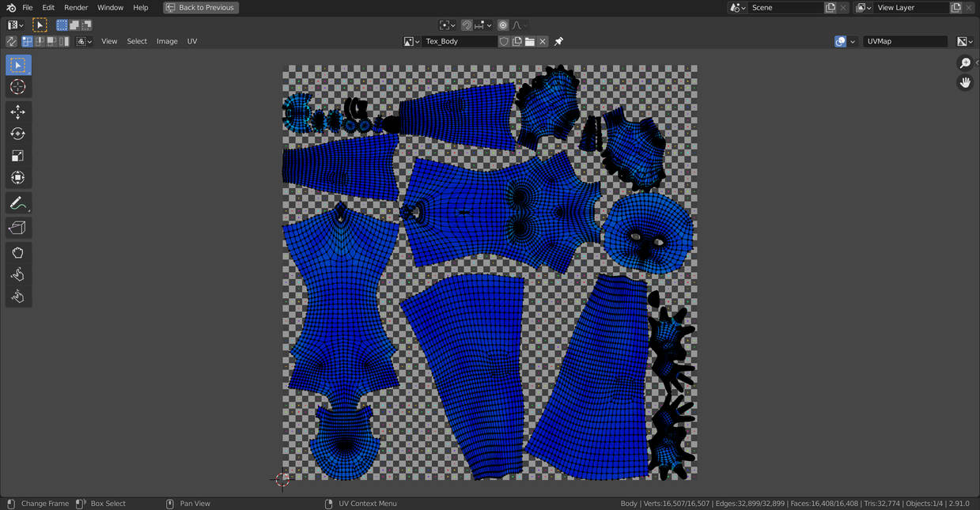Activate the Transform tool
980x510 pixels.
[17, 178]
